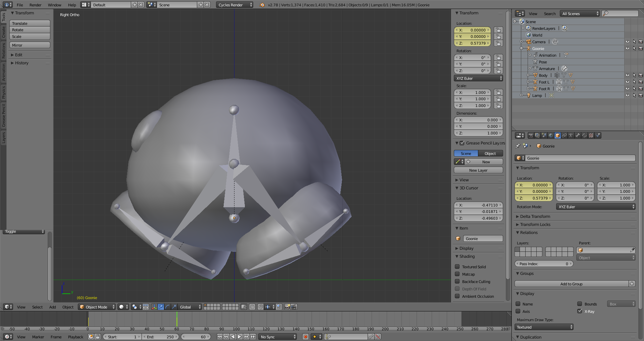
Task: Open the Global orientation dropdown
Action: (190, 307)
